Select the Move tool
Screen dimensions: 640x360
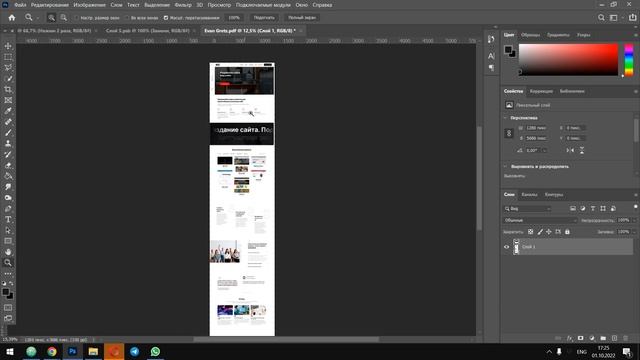[8, 46]
